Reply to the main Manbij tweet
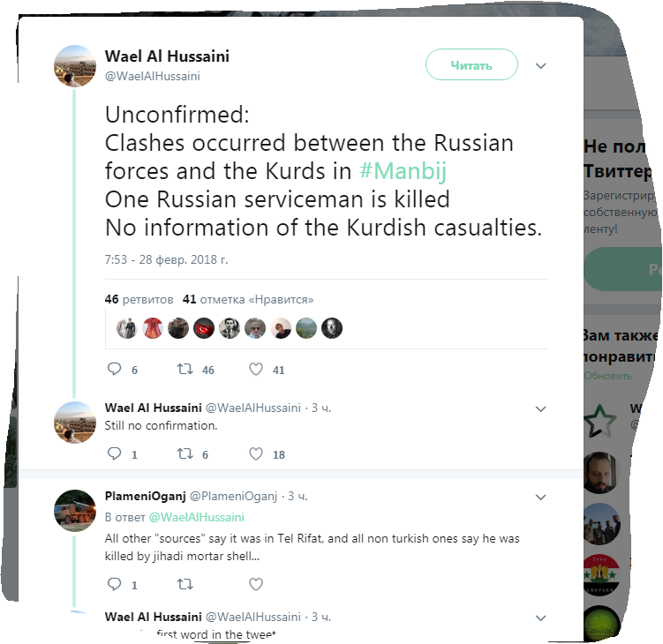663x644 pixels. (114, 370)
